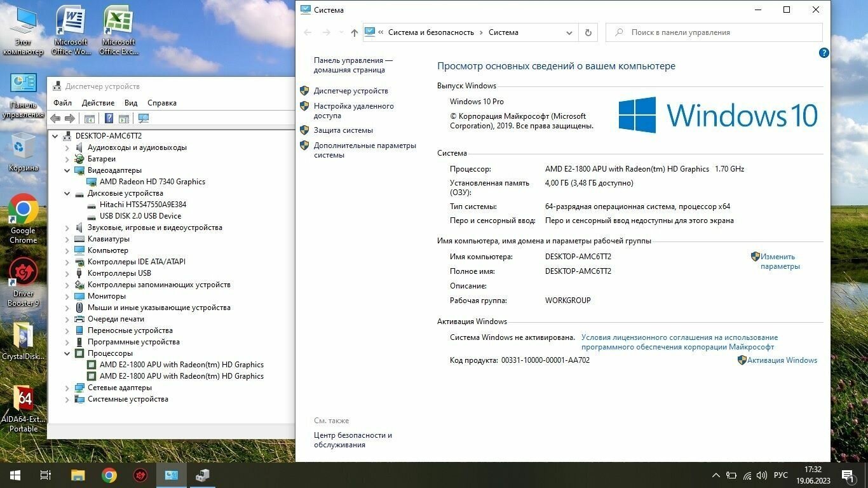Click the РУС language indicator
Screen dimensions: 868x488
(781, 475)
